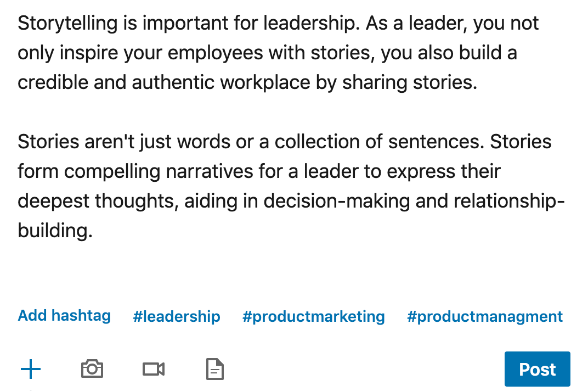
Task: Place cursor on the word "Storytelling"
Action: click(68, 24)
